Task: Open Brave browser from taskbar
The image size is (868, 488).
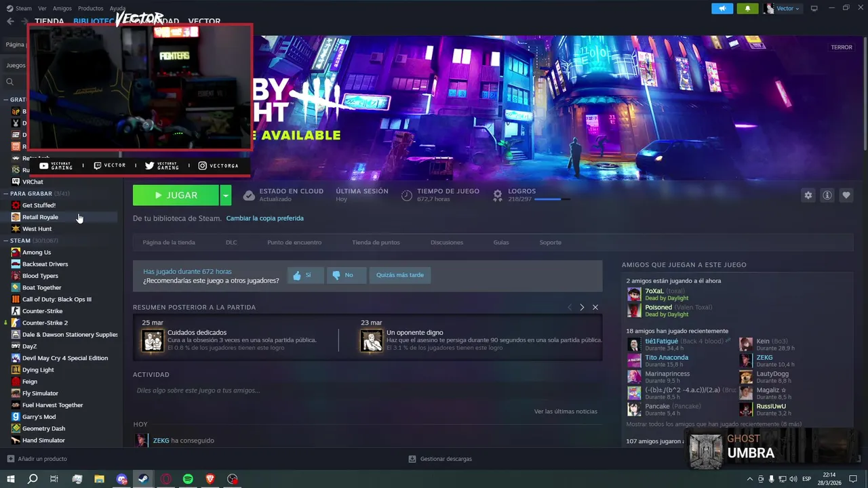Action: (x=210, y=479)
